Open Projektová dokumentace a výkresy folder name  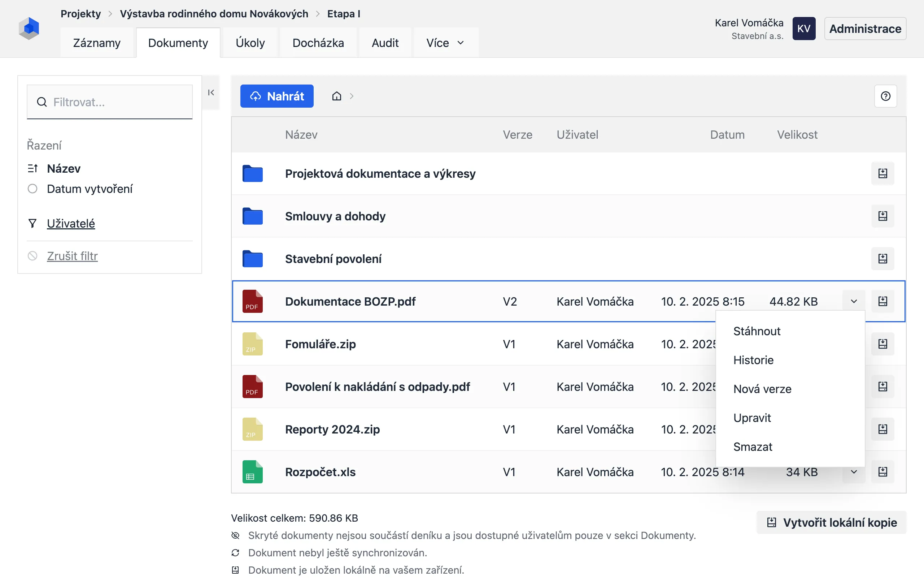(x=380, y=173)
